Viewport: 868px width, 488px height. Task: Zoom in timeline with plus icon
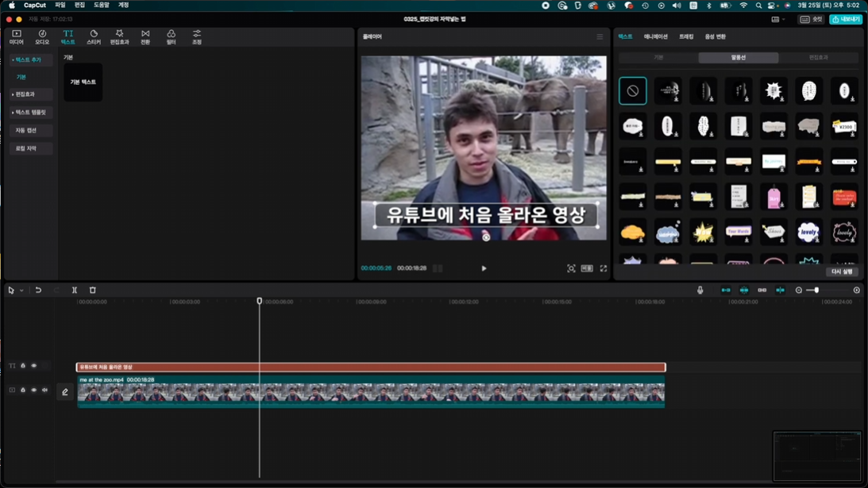[856, 290]
